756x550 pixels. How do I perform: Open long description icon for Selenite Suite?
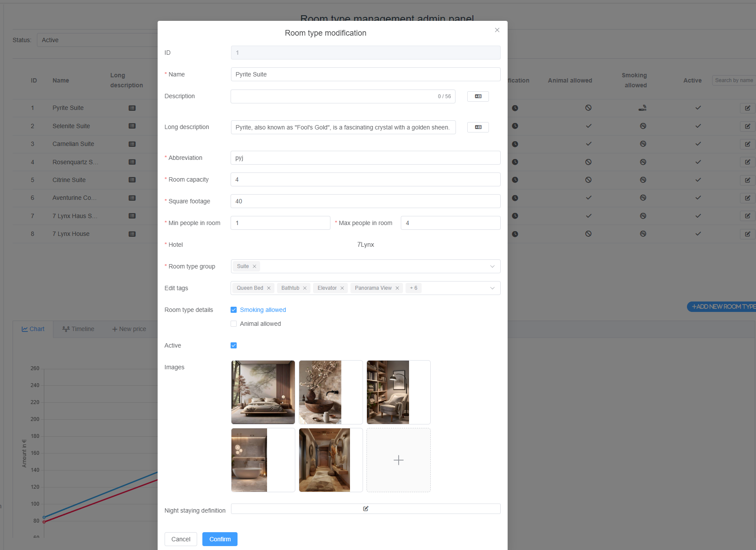point(132,126)
